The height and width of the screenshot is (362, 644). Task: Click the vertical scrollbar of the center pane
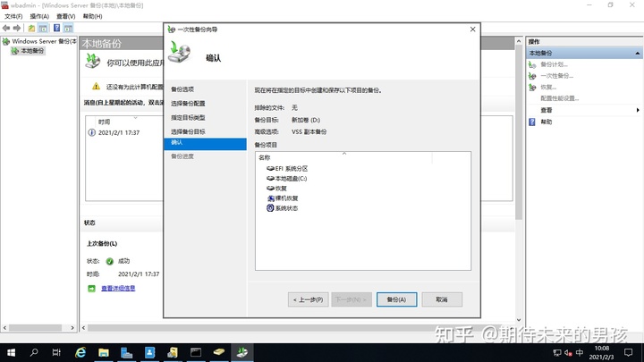tap(519, 133)
